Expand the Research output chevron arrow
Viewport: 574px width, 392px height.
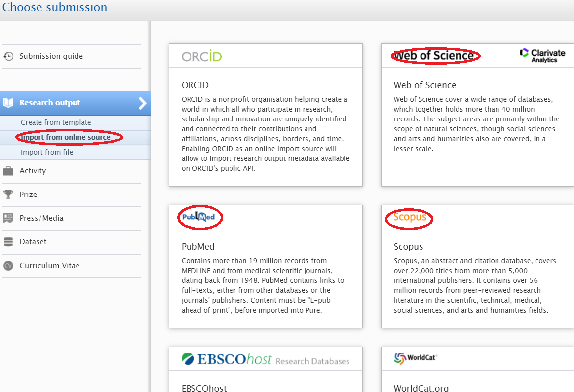pos(143,103)
